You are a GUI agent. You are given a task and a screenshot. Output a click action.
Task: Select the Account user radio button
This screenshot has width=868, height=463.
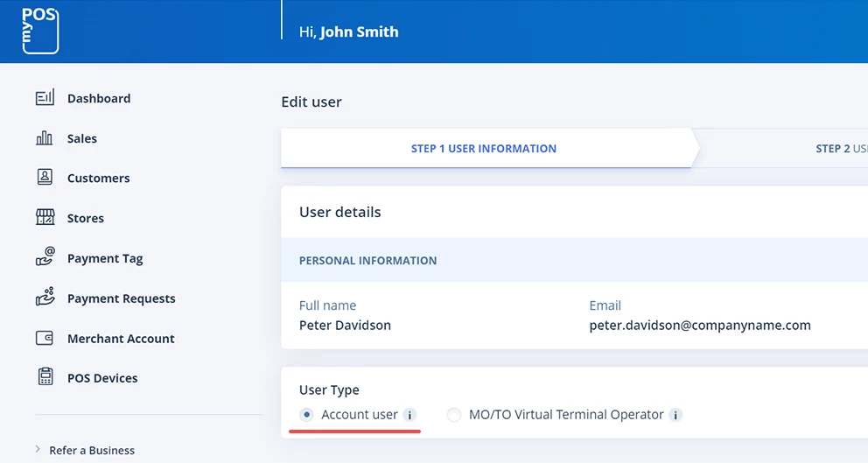(307, 415)
